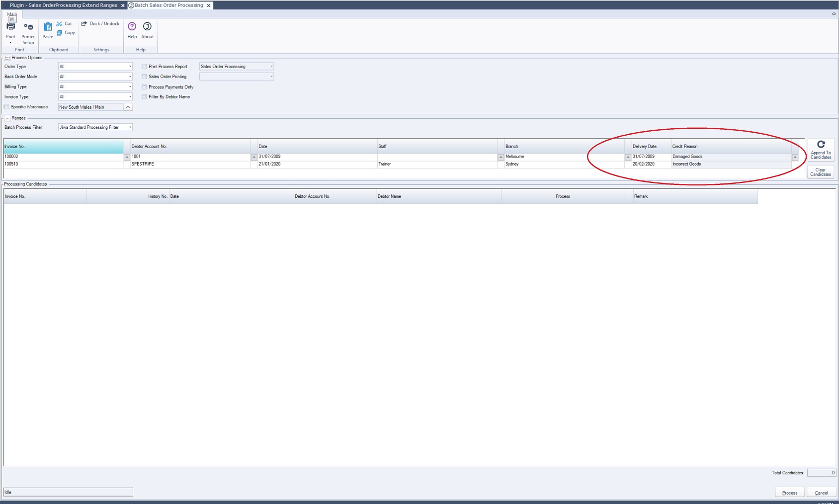Enable the Print Process Report checkbox
The width and height of the screenshot is (839, 504).
click(x=144, y=67)
